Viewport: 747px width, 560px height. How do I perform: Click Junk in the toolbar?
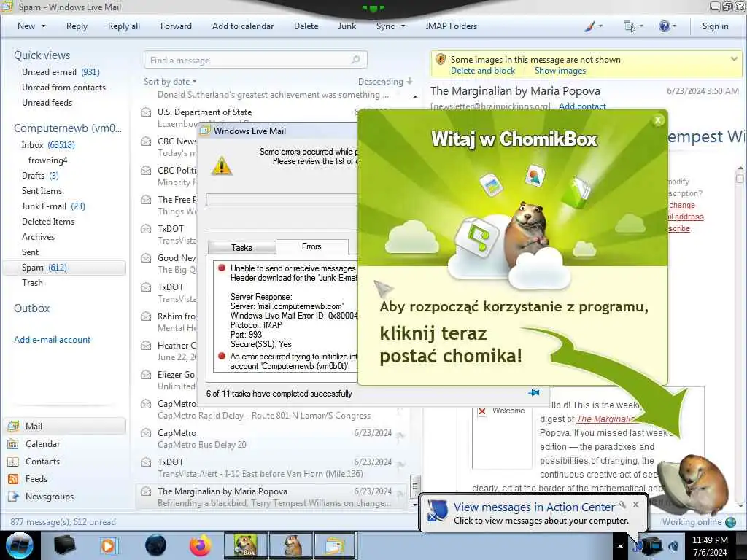click(x=347, y=26)
